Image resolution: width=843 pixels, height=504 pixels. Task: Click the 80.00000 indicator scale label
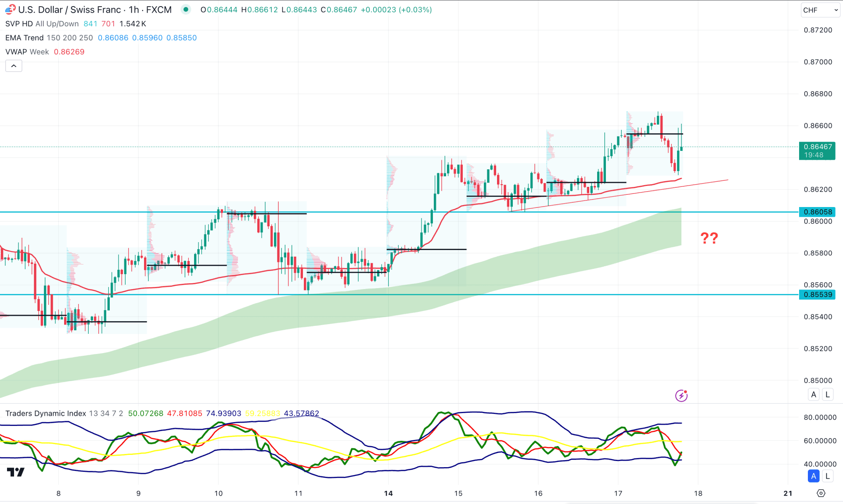(x=820, y=417)
